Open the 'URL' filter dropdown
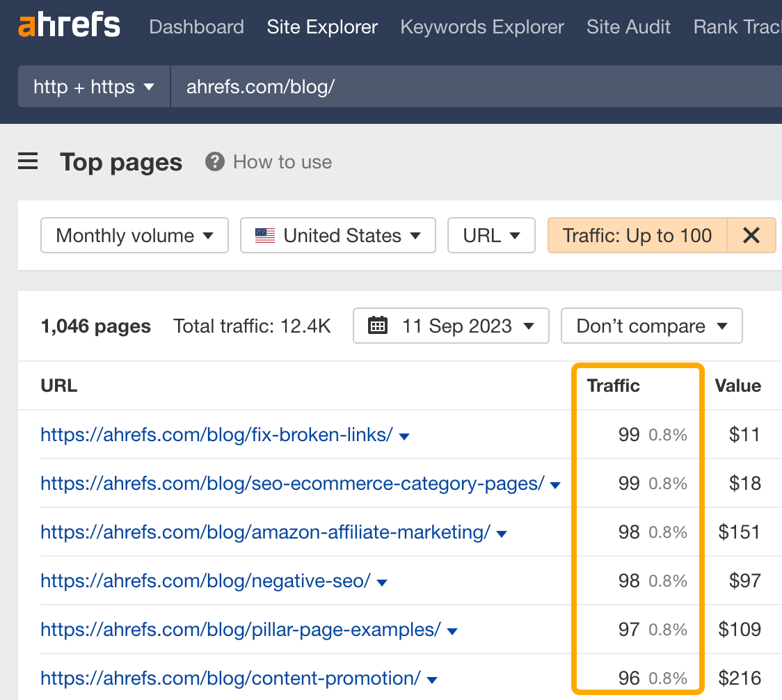Viewport: 782px width, 700px height. [491, 235]
